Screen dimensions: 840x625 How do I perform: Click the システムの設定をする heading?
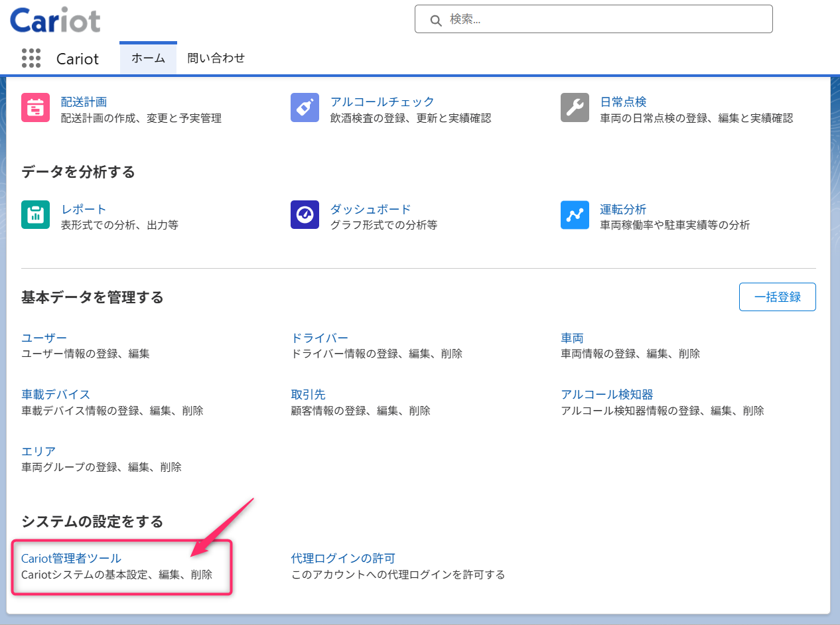tap(92, 522)
